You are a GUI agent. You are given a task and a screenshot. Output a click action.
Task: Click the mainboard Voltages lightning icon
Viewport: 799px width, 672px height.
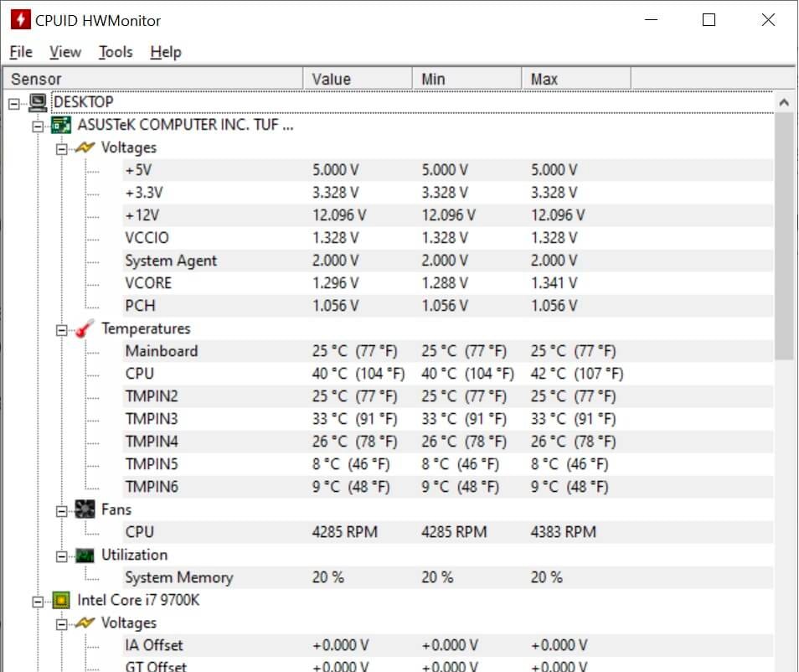click(85, 147)
